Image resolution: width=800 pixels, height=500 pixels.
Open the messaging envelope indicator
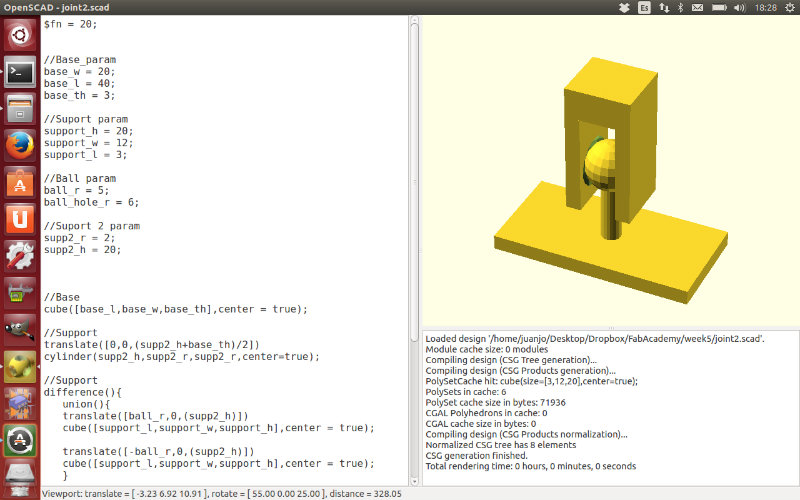point(697,8)
